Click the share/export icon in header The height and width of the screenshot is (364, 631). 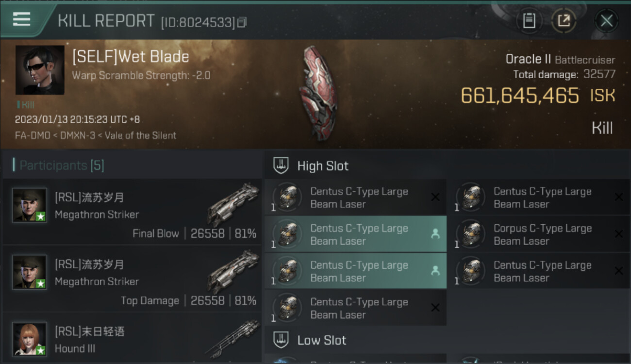pyautogui.click(x=564, y=20)
